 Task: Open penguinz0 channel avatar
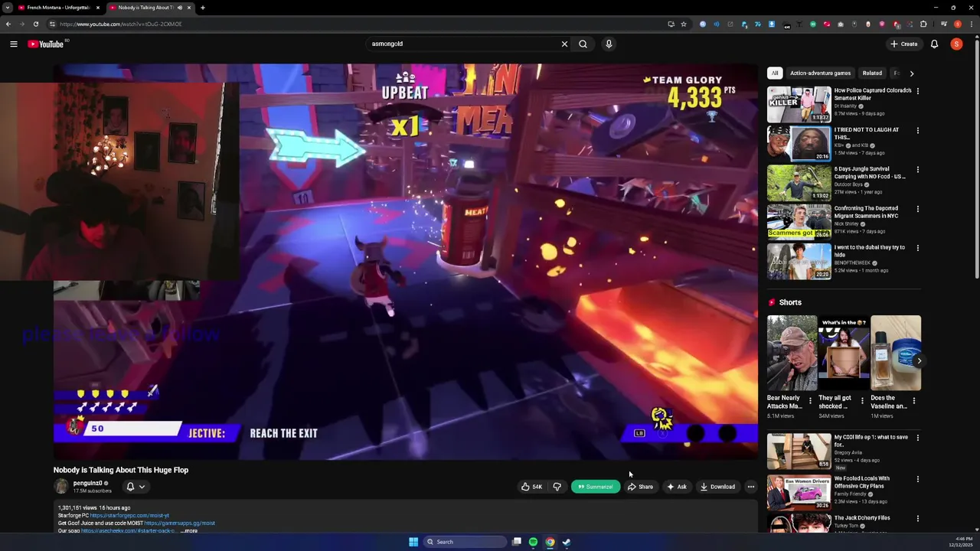(60, 486)
